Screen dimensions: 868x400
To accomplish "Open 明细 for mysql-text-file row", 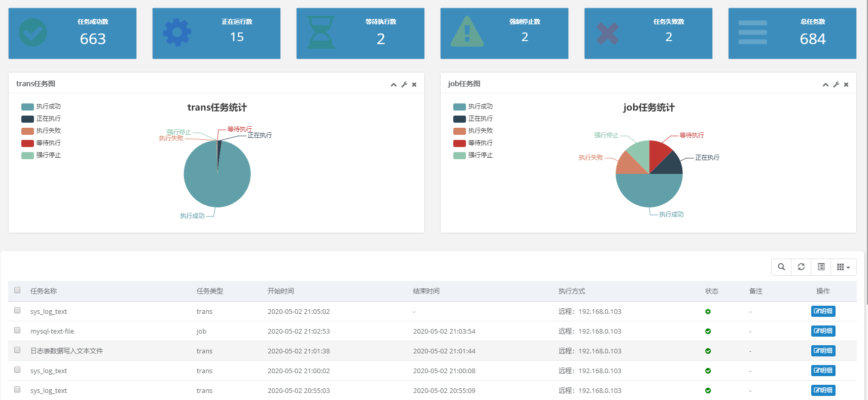I will [823, 331].
